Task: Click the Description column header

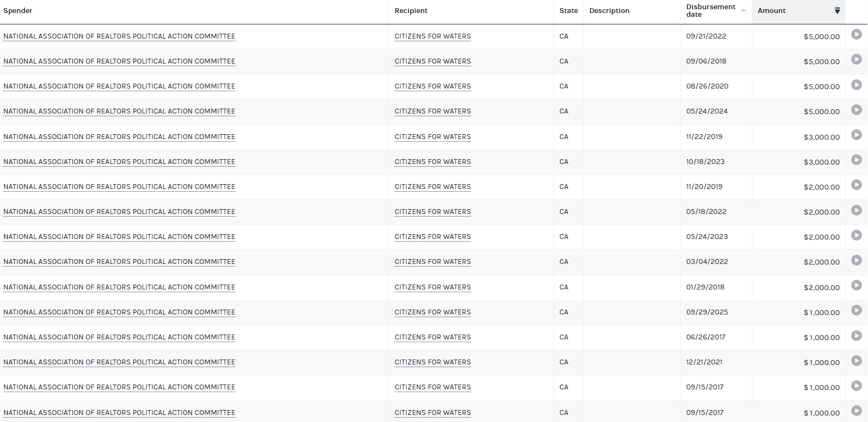Action: tap(609, 11)
